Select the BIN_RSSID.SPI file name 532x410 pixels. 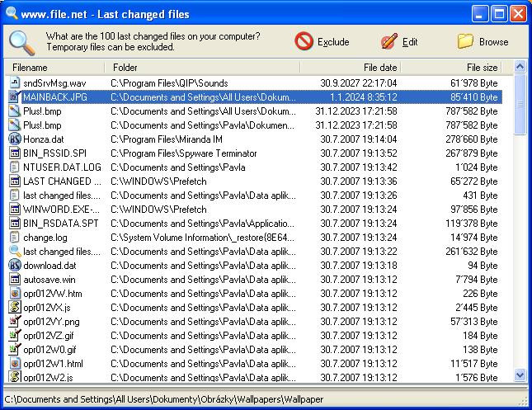54,153
